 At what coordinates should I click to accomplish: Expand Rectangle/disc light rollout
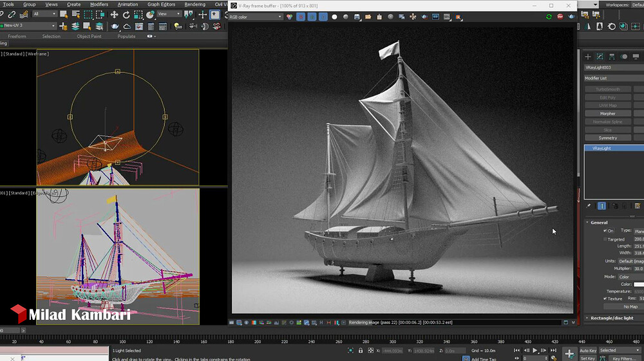pyautogui.click(x=612, y=318)
